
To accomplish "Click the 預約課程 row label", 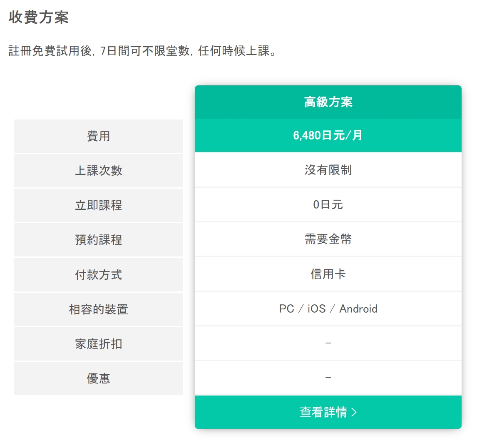I will click(98, 240).
